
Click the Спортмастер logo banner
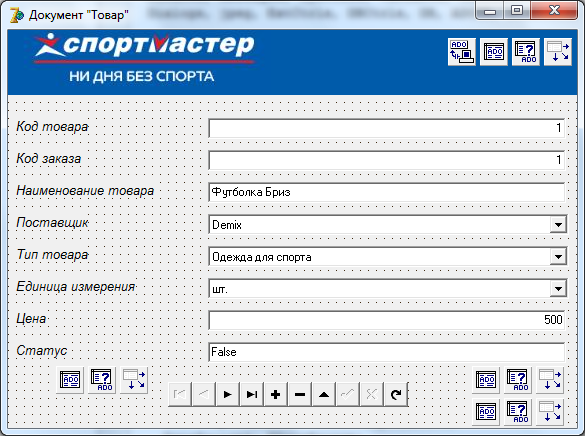[292, 62]
